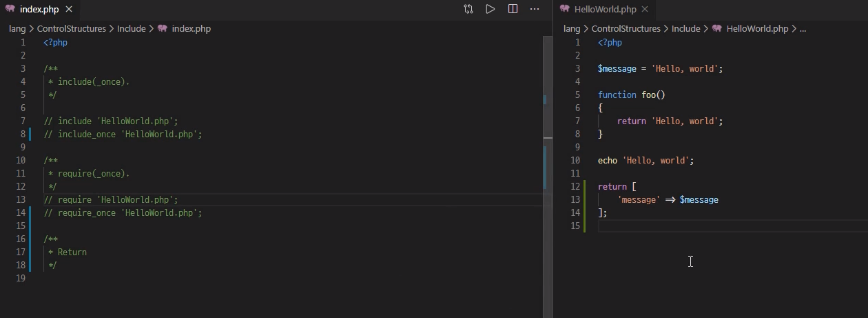Switch to the index.php tab

point(39,9)
